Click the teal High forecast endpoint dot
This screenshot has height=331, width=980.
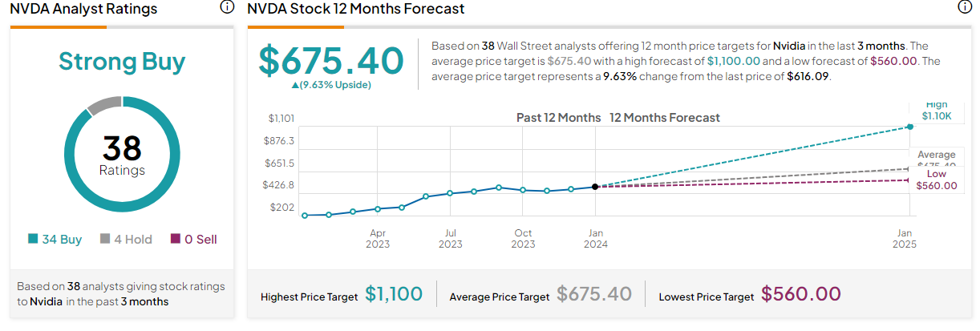909,127
